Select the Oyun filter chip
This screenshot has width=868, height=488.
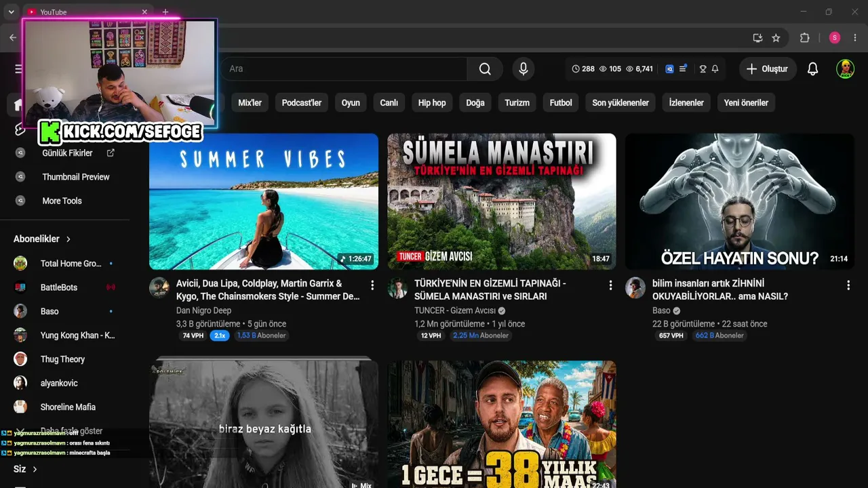pos(351,103)
